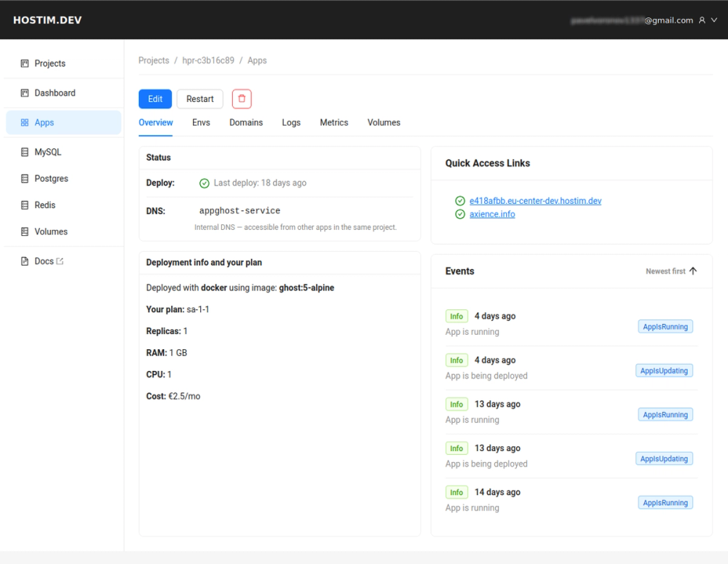Open the account dropdown chevron

tap(713, 20)
